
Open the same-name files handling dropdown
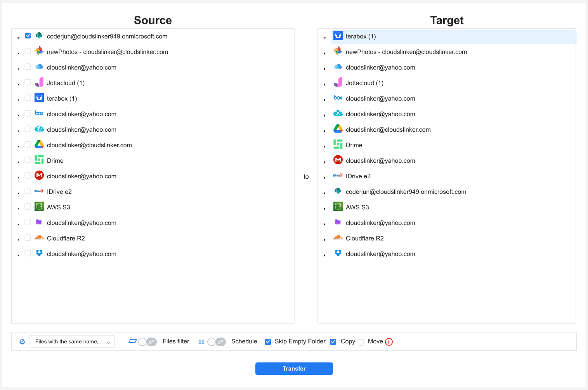pos(72,342)
